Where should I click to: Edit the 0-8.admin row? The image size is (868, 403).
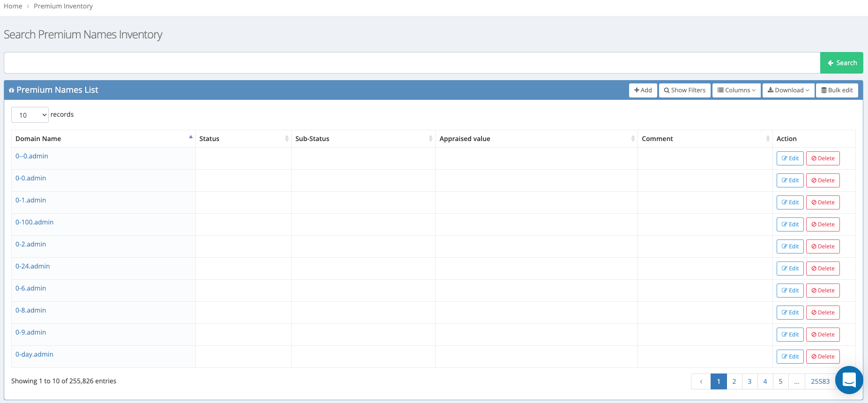[790, 313]
